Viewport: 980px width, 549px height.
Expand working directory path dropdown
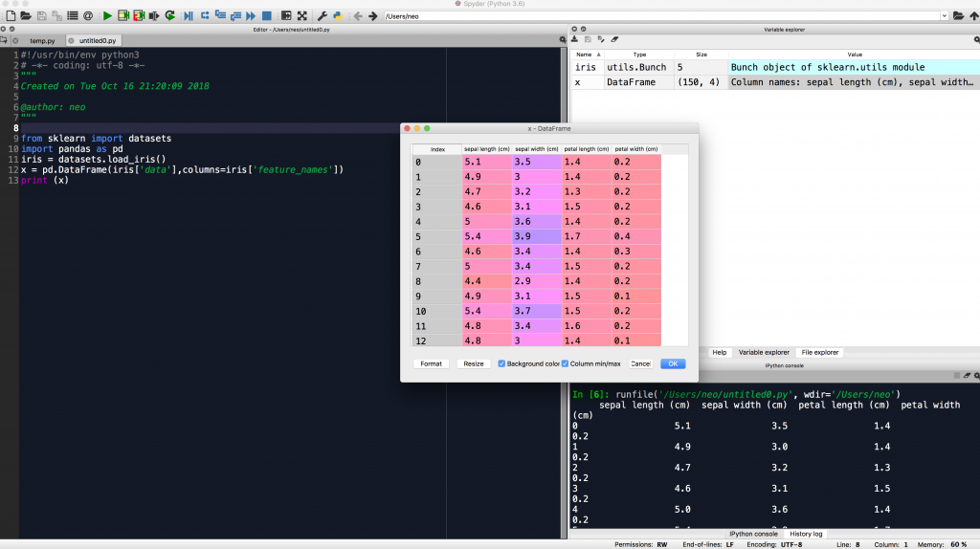[944, 16]
